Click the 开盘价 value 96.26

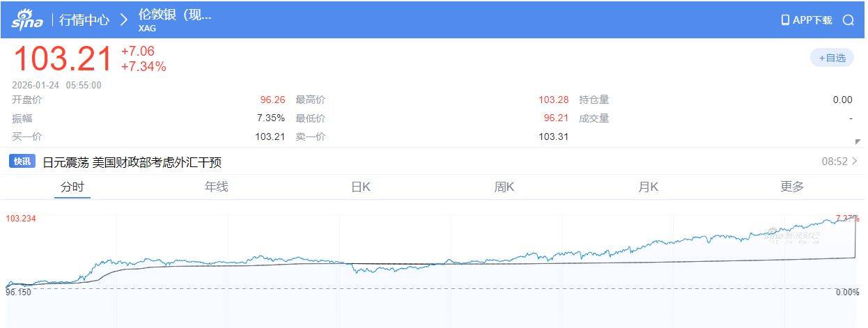tap(272, 100)
